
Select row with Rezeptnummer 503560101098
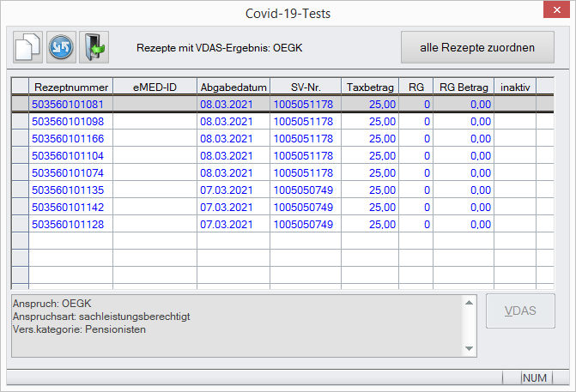tap(70, 121)
